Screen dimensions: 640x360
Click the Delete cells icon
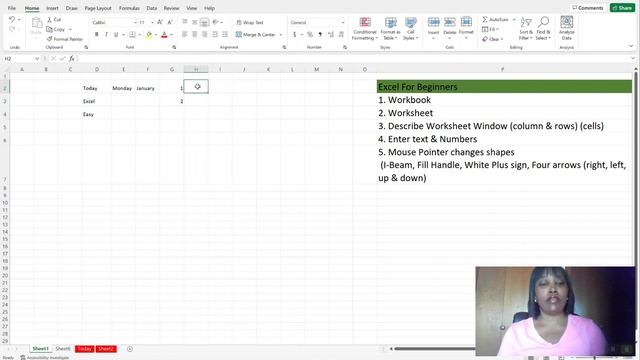tap(449, 22)
